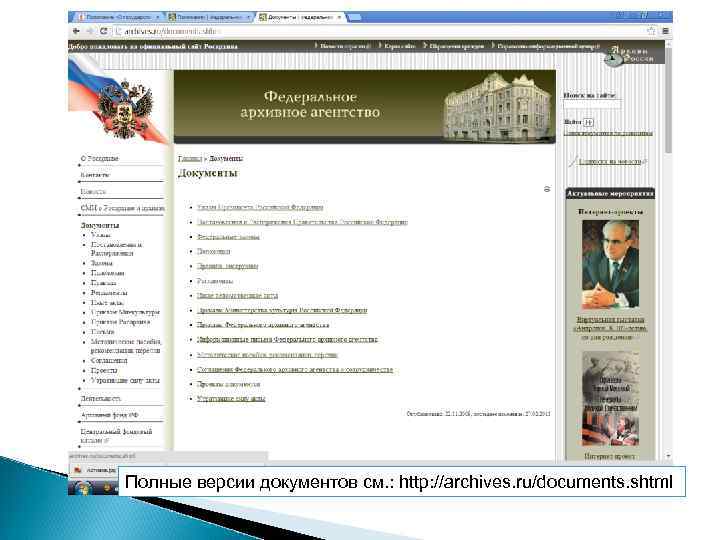Open Центральный фондовый каталог in the sidebar
The image size is (720, 540).
pos(116,436)
